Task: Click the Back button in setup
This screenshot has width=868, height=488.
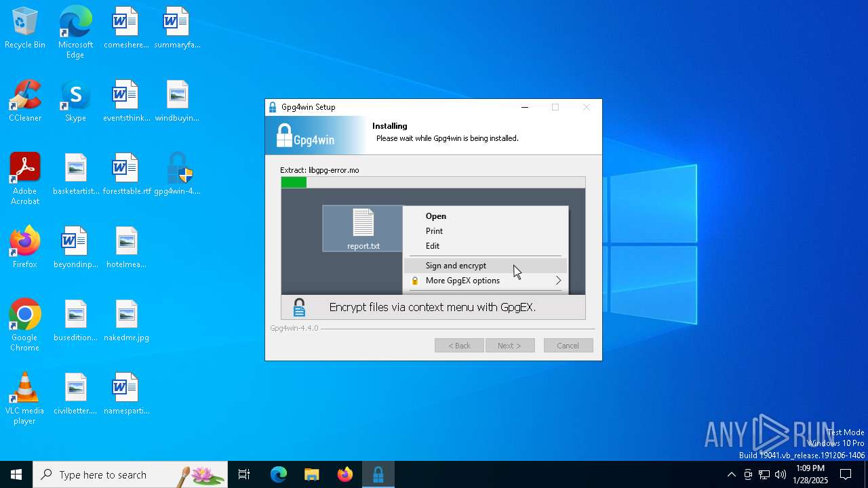Action: (x=459, y=346)
